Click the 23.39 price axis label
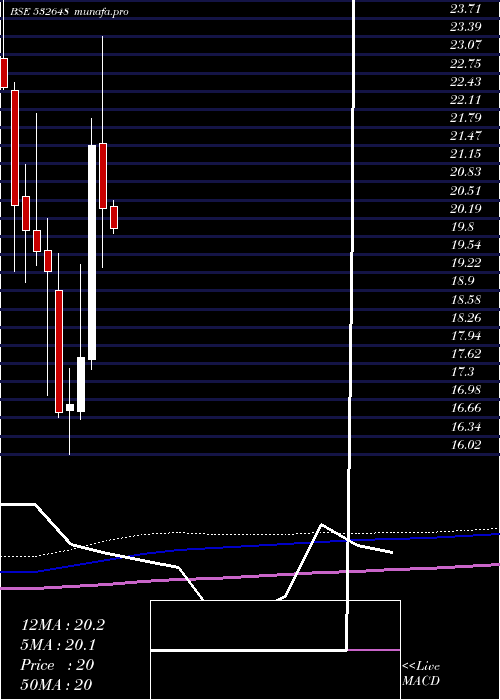Image resolution: width=500 pixels, height=700 pixels. point(466,27)
